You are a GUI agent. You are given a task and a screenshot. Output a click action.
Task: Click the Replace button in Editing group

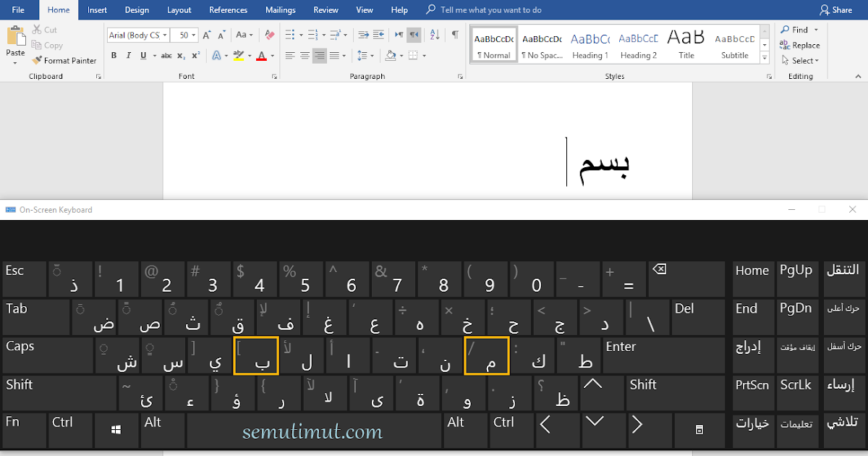(800, 45)
